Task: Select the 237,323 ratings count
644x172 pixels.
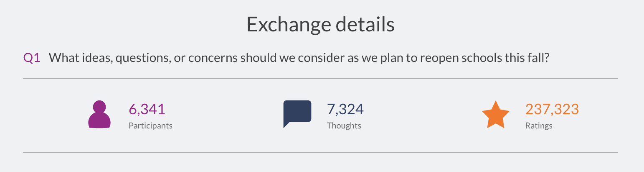Action: [x=552, y=109]
